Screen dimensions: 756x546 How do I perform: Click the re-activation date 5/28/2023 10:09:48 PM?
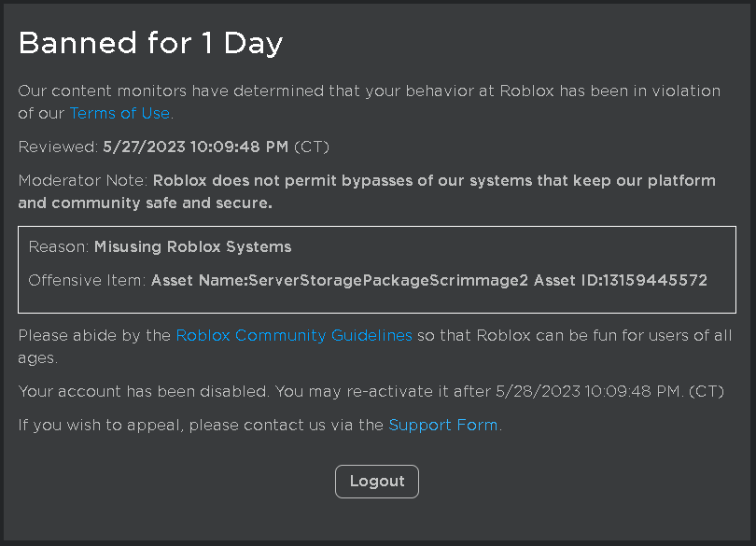pyautogui.click(x=588, y=391)
